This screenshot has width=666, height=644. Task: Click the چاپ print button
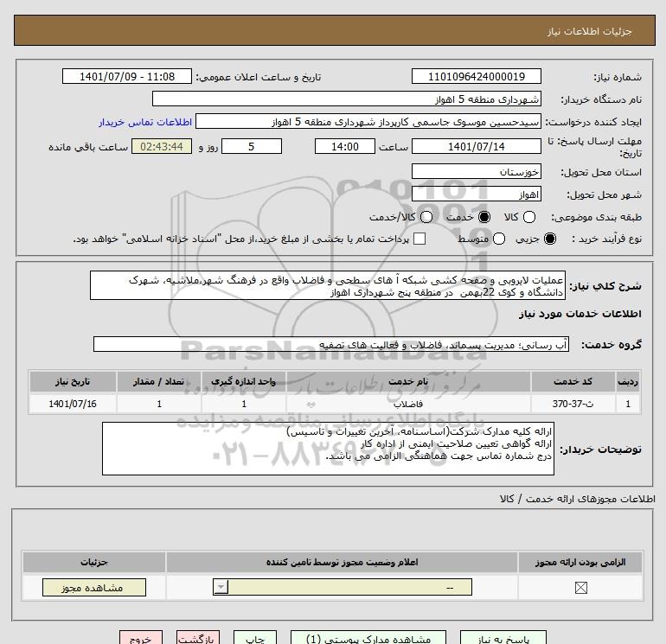(x=255, y=638)
